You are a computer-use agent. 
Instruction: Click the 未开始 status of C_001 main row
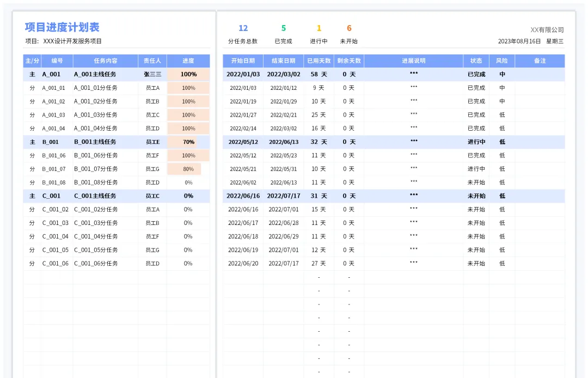tap(476, 196)
